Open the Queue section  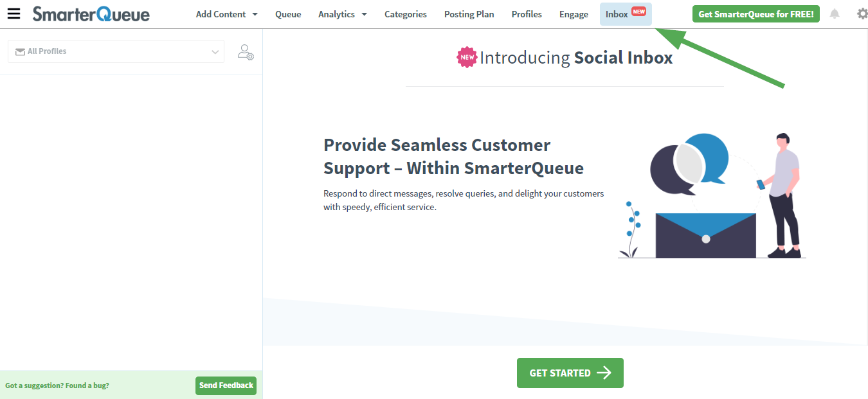(x=288, y=13)
